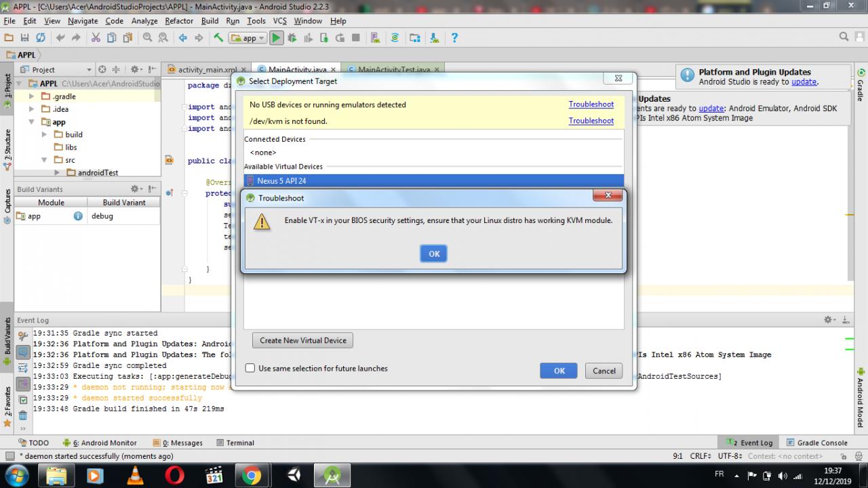Click OK in Select Deployment Target dialog
Screen dimensions: 868x488
559,371
